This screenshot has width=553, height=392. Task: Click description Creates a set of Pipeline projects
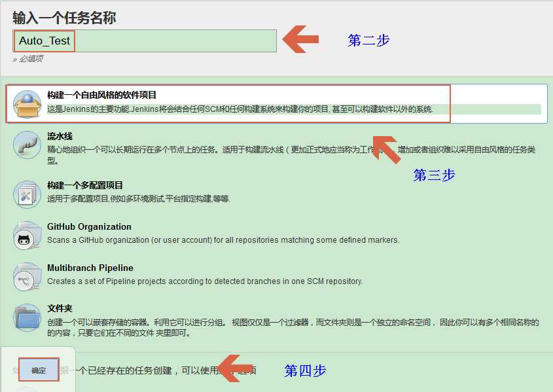(205, 281)
